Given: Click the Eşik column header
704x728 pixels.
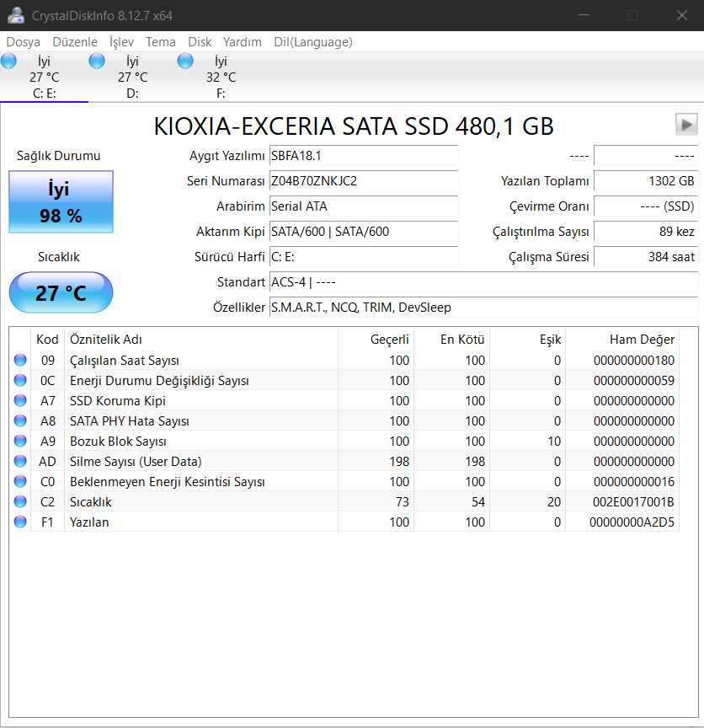Looking at the screenshot, I should (528, 340).
